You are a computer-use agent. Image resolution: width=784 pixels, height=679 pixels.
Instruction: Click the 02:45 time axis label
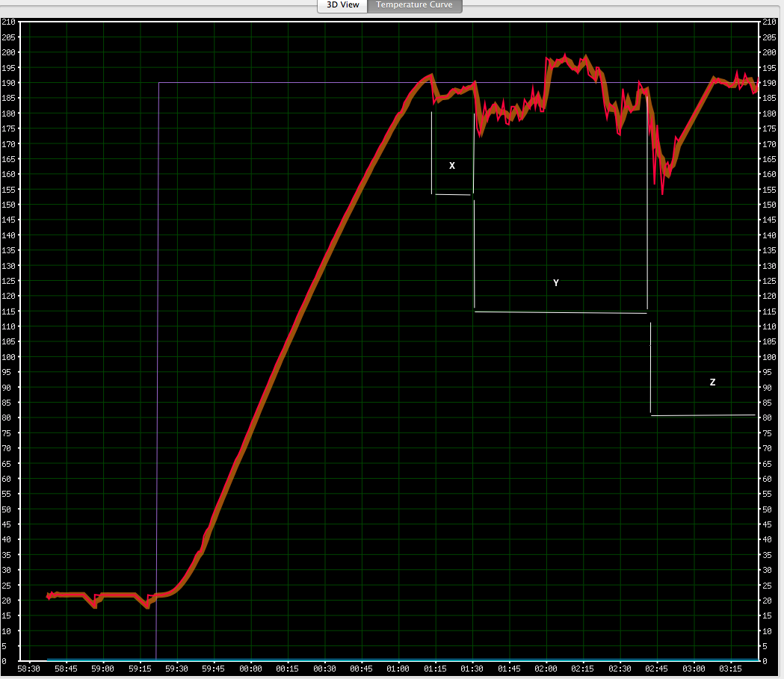tap(657, 669)
